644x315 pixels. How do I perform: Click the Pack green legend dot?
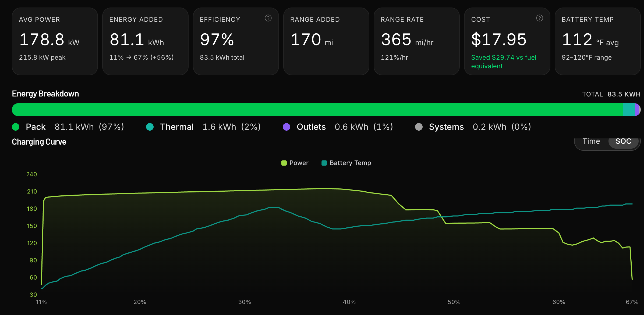16,127
